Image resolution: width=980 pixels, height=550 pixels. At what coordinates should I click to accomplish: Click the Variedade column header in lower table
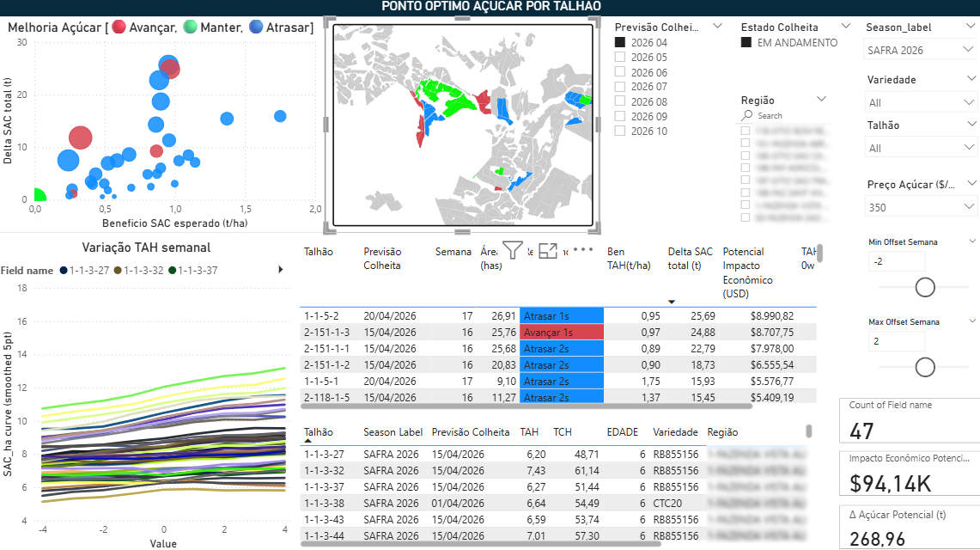674,432
